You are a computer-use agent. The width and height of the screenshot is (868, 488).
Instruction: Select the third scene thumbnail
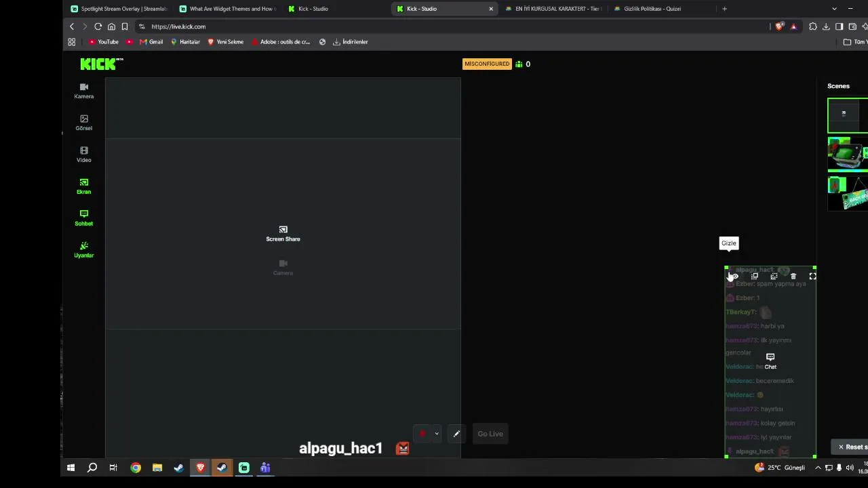(848, 193)
